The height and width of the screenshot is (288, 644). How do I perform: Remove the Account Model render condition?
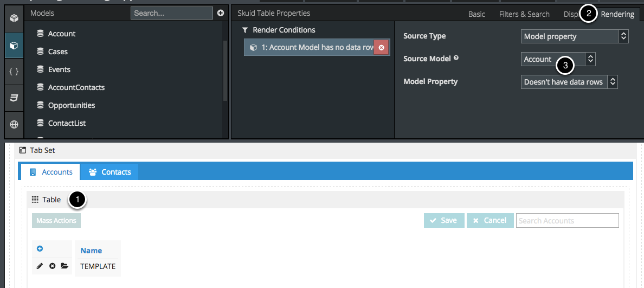[x=381, y=48]
